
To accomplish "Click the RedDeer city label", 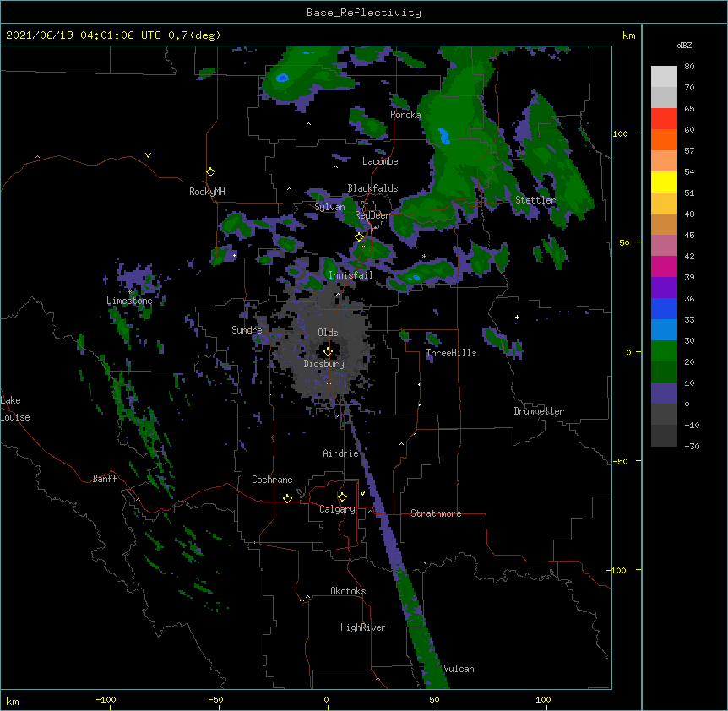I will (372, 215).
